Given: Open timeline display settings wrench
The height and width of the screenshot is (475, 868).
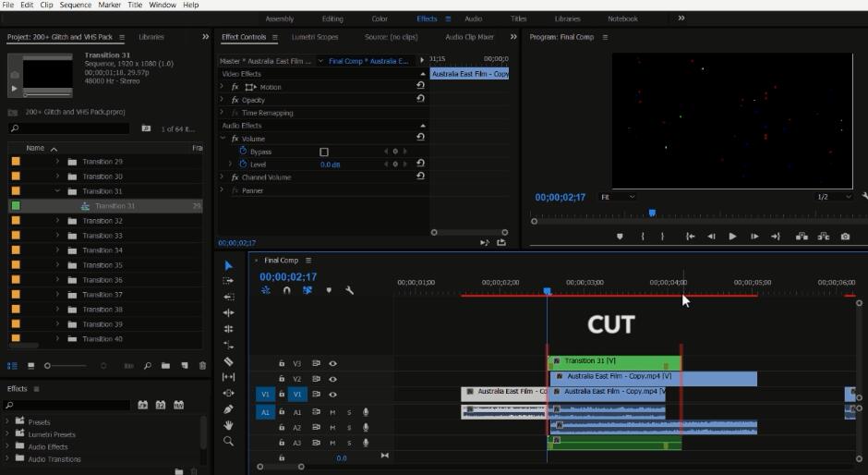Looking at the screenshot, I should (x=350, y=290).
